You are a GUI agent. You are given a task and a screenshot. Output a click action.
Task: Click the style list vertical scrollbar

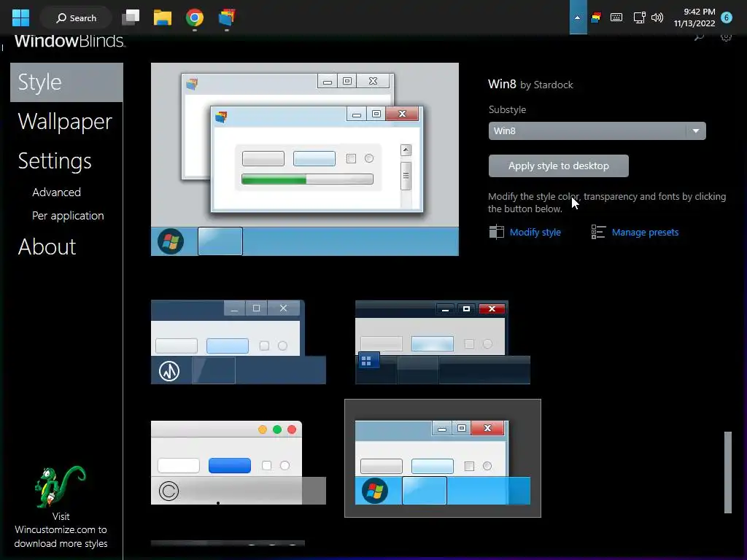coord(727,472)
